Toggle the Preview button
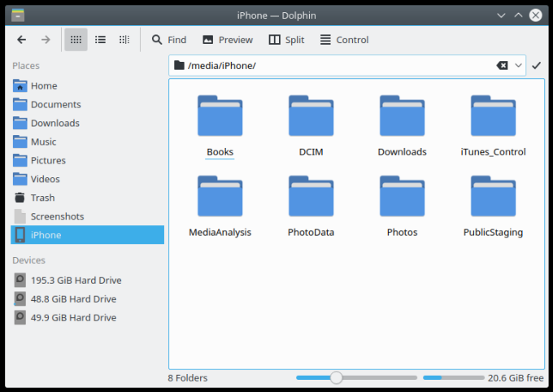553x392 pixels. coord(227,40)
